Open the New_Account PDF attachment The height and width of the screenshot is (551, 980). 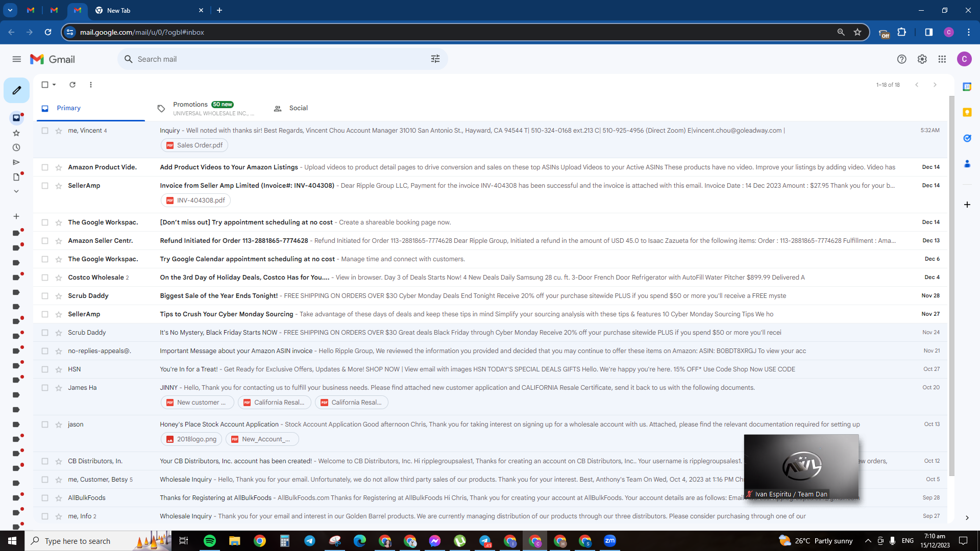pos(262,439)
